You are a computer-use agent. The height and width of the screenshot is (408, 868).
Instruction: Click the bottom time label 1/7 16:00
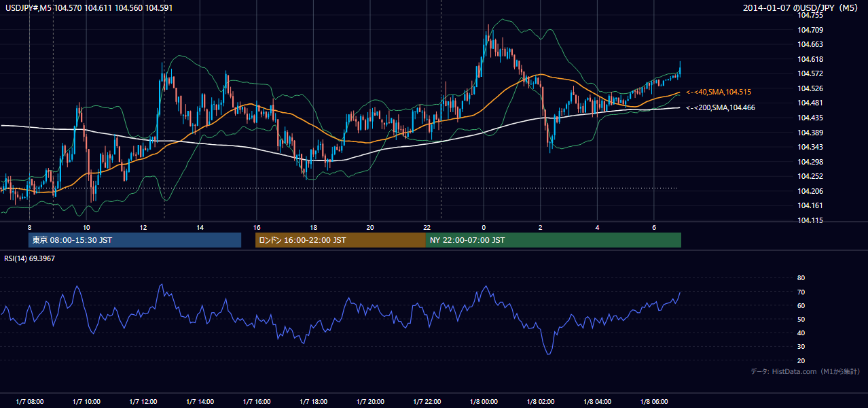tap(256, 402)
